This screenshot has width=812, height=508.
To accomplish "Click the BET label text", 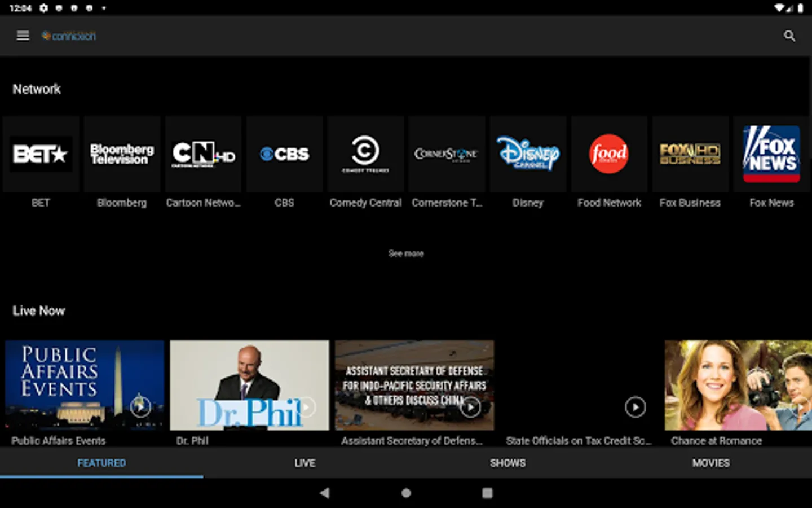I will point(41,203).
